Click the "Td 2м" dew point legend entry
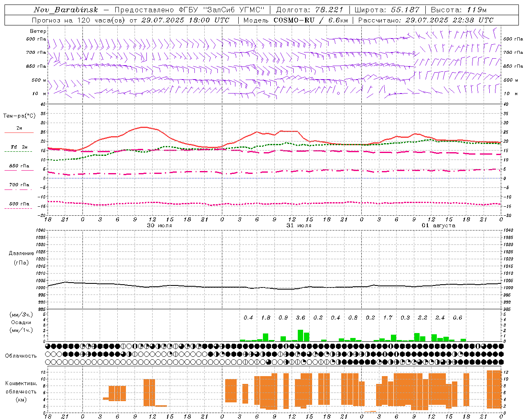Image resolution: width=525 pixels, height=420 pixels. tap(19, 147)
